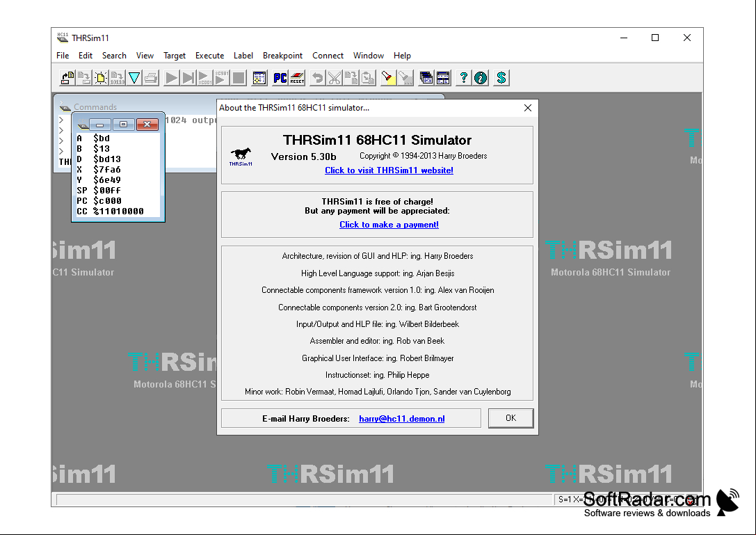The height and width of the screenshot is (535, 756).
Task: Open the Target menu
Action: tap(175, 56)
